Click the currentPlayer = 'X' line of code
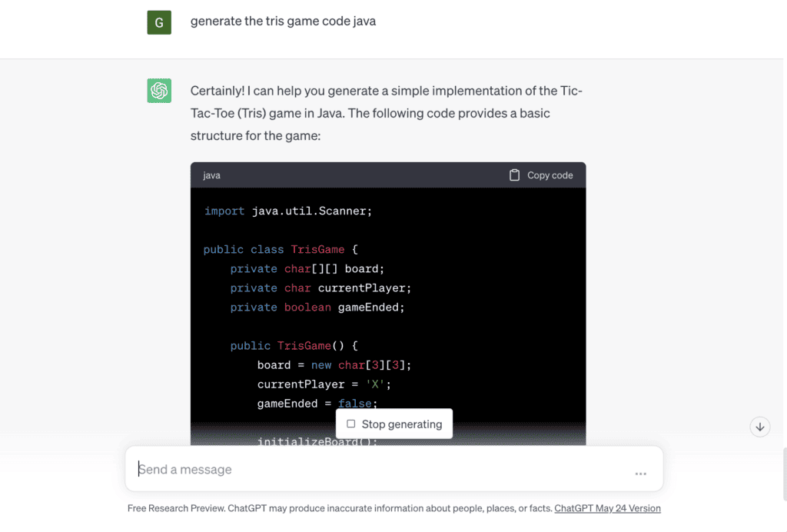This screenshot has height=532, width=787. (322, 384)
